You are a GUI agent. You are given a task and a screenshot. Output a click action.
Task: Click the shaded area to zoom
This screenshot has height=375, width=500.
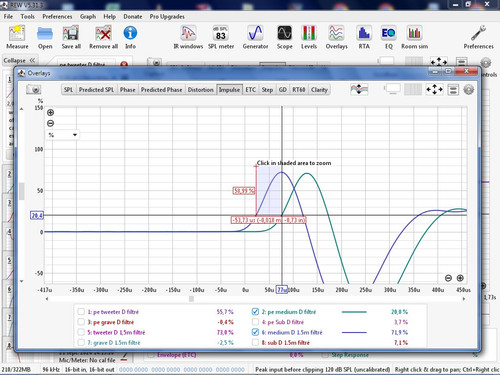pyautogui.click(x=269, y=191)
